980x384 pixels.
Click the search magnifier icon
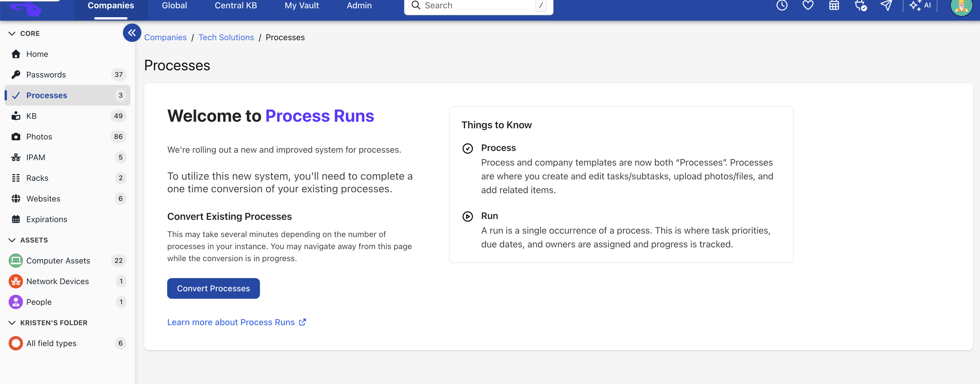click(416, 5)
